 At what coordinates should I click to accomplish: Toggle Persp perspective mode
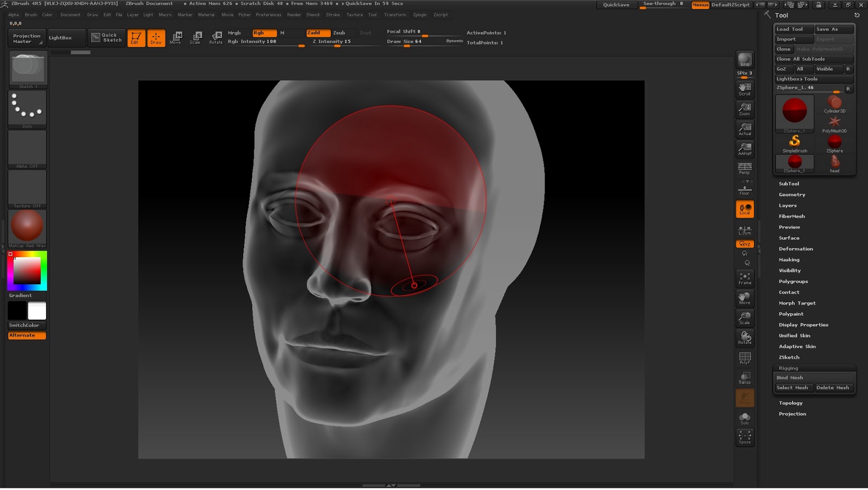pyautogui.click(x=744, y=169)
